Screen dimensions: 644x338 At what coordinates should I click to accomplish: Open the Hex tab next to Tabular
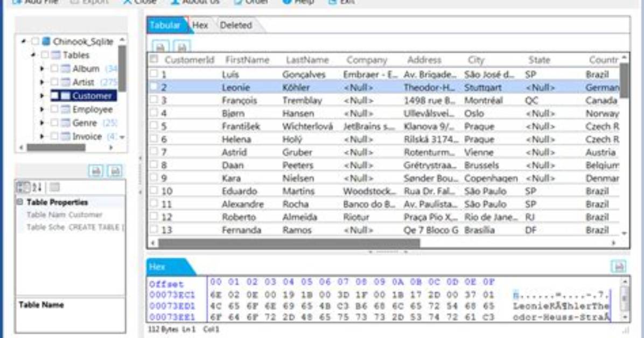click(x=200, y=25)
